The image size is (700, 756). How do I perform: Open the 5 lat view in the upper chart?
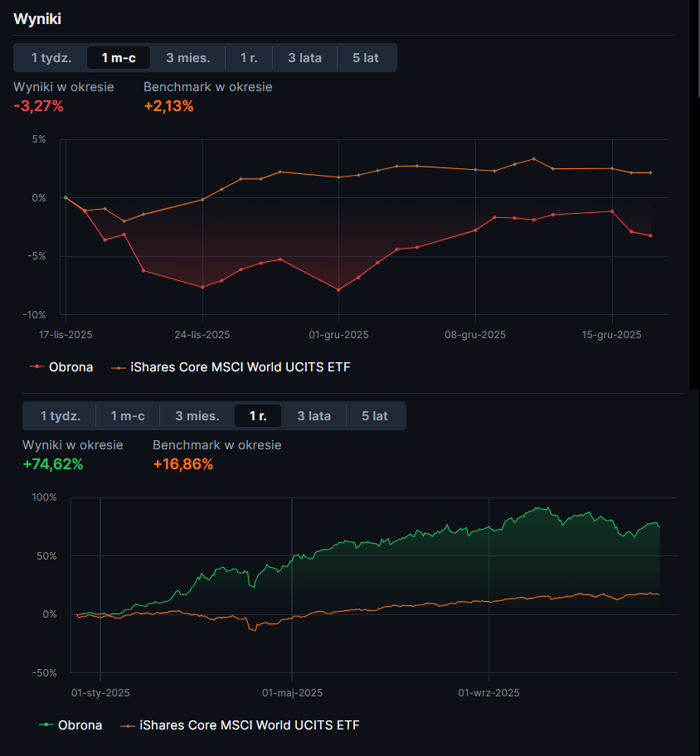click(365, 58)
